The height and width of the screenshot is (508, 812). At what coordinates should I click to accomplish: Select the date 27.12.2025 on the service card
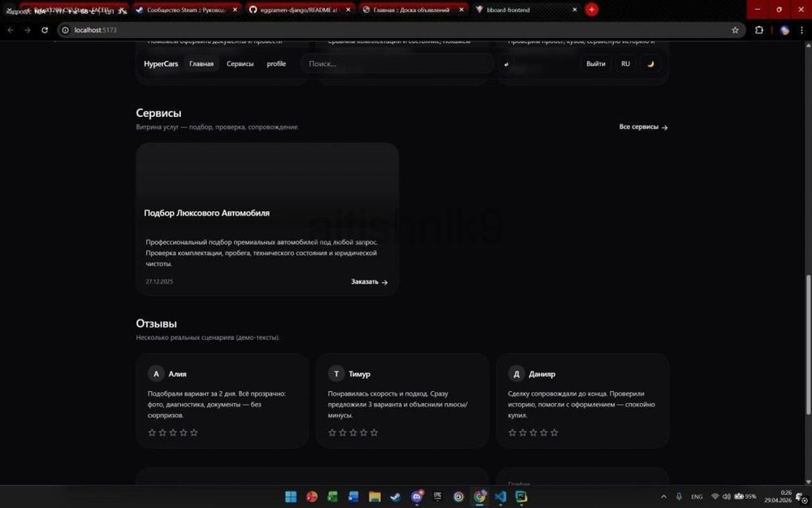[159, 281]
